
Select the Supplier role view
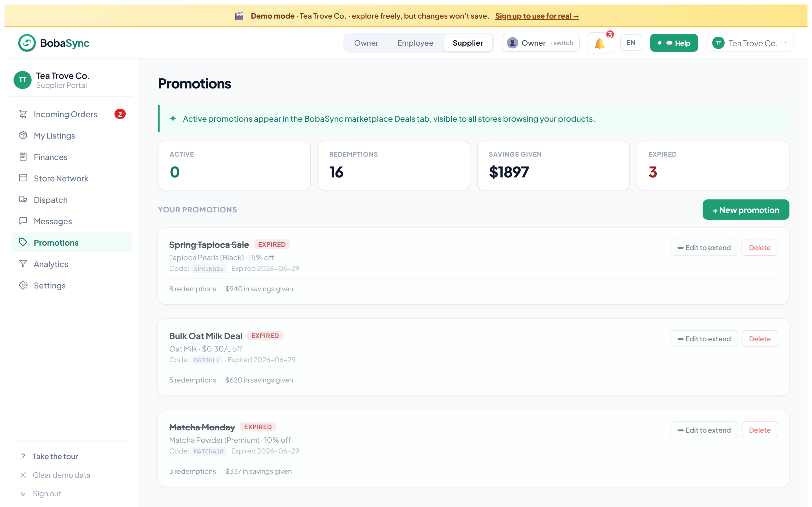pos(468,43)
